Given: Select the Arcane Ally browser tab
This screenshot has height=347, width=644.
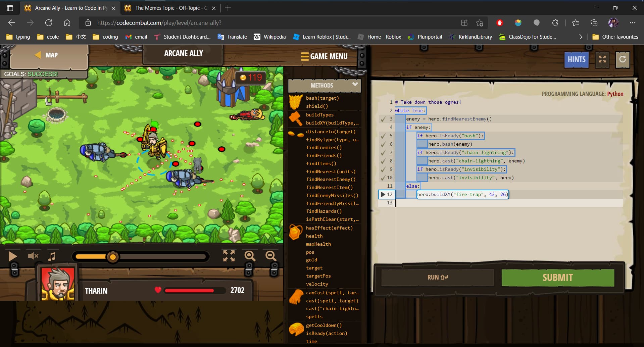Looking at the screenshot, I should click(70, 8).
